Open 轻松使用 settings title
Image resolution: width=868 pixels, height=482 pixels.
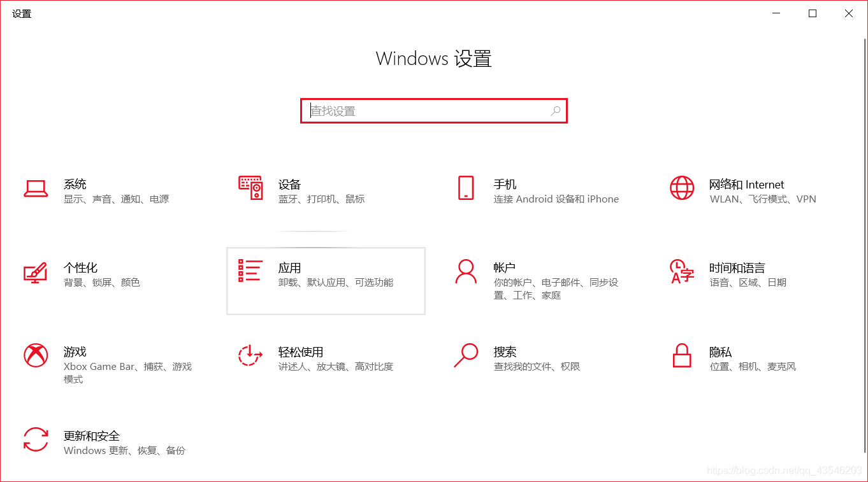301,352
